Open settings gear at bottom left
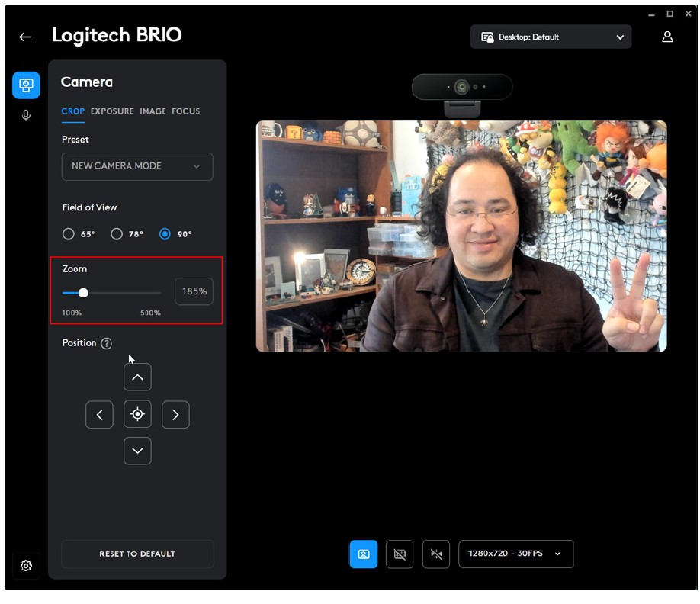Image resolution: width=700 pixels, height=604 pixels. click(26, 566)
